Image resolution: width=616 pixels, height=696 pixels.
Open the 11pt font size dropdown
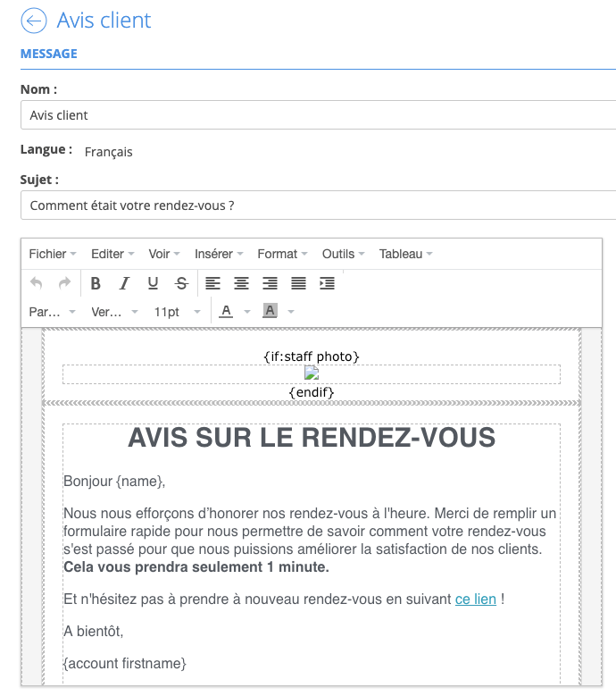point(177,312)
